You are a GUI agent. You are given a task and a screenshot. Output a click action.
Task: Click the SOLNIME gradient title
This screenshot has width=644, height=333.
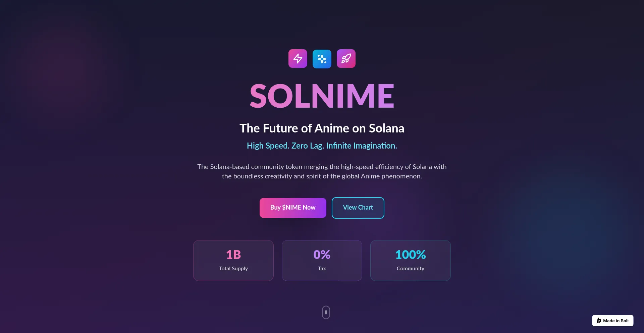point(322,96)
